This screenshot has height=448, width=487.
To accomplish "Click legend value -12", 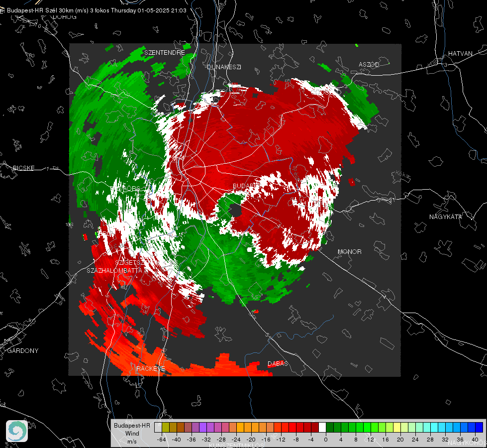I will point(281,440).
